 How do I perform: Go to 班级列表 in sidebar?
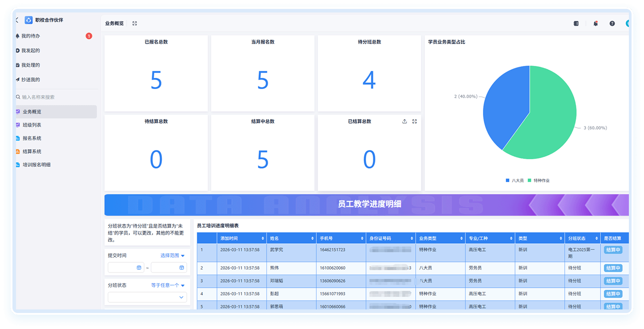tap(32, 125)
